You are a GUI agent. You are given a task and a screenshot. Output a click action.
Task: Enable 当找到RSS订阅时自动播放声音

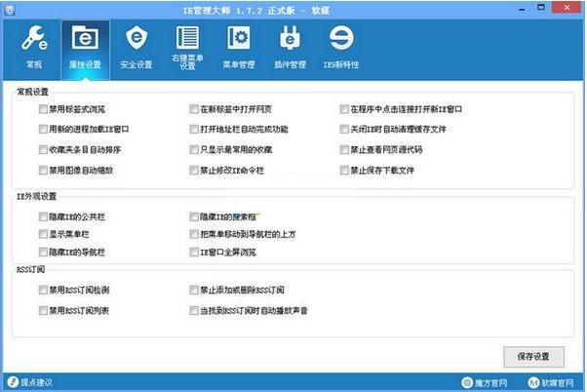tap(194, 310)
